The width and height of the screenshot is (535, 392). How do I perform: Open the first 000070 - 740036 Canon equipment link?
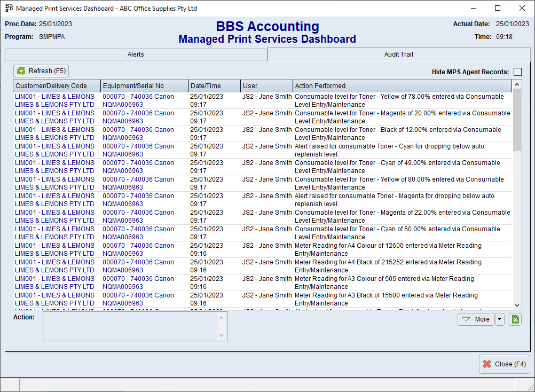[138, 97]
